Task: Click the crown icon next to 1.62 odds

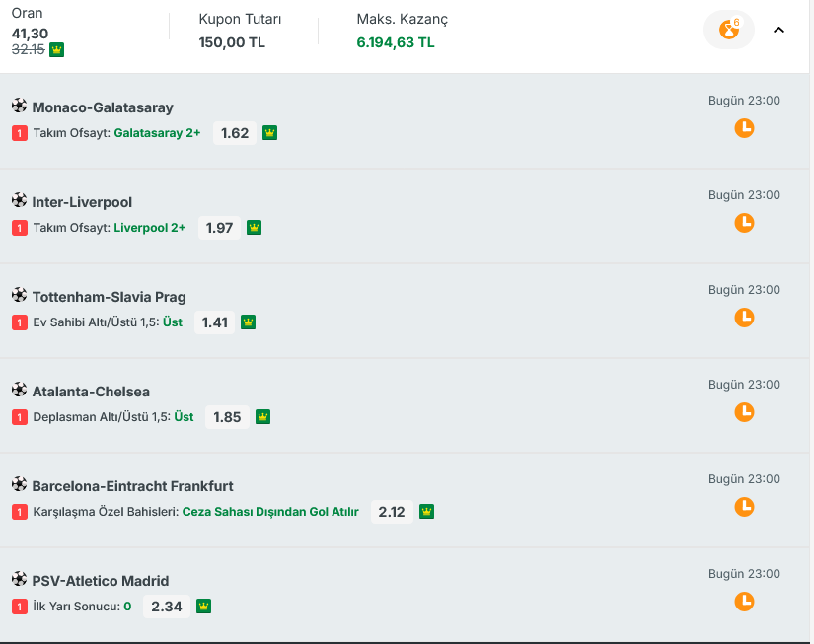Action: [269, 133]
